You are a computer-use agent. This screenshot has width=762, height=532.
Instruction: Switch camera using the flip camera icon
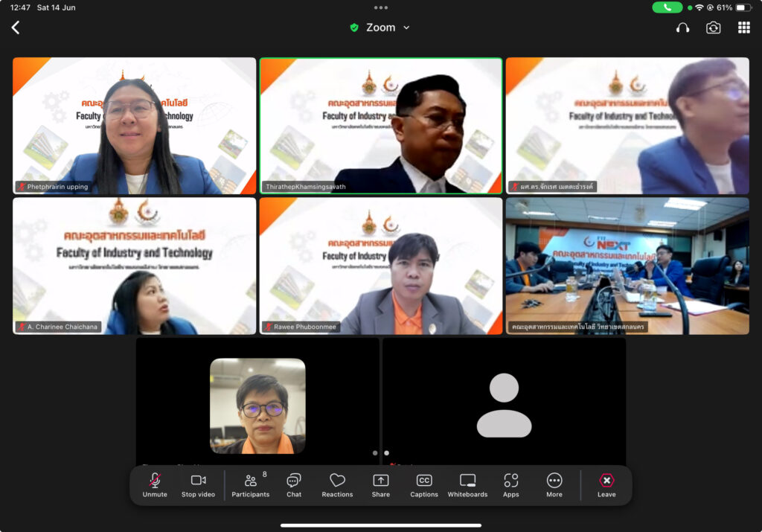713,28
